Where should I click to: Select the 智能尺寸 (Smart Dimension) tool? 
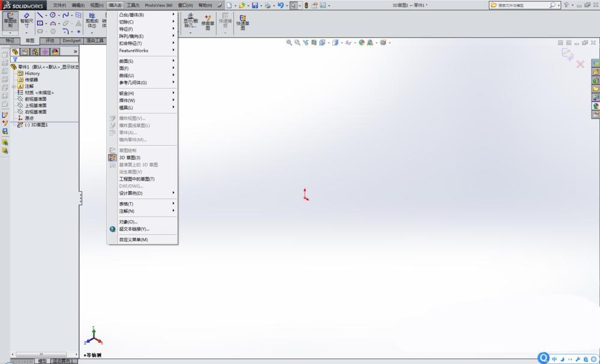pyautogui.click(x=26, y=20)
